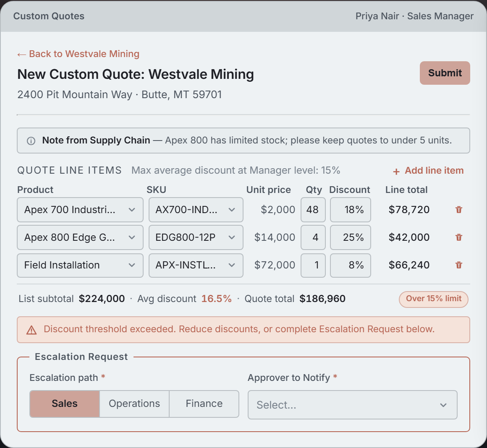Click the Discount threshold exceeded message
Viewport: 487px width, 448px height.
click(x=239, y=329)
